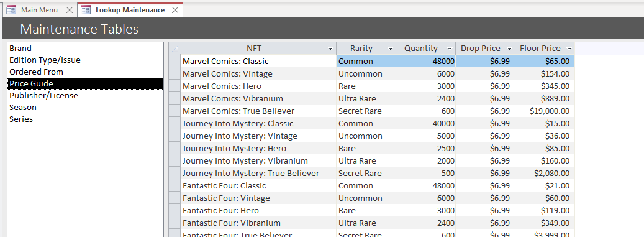The image size is (644, 237).
Task: Click the Lookup Maintenance tab form icon
Action: click(x=86, y=10)
